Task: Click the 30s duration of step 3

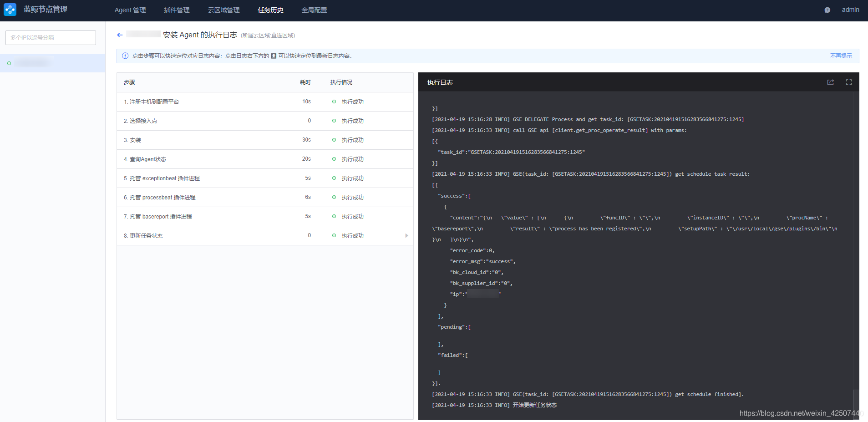Action: (306, 140)
